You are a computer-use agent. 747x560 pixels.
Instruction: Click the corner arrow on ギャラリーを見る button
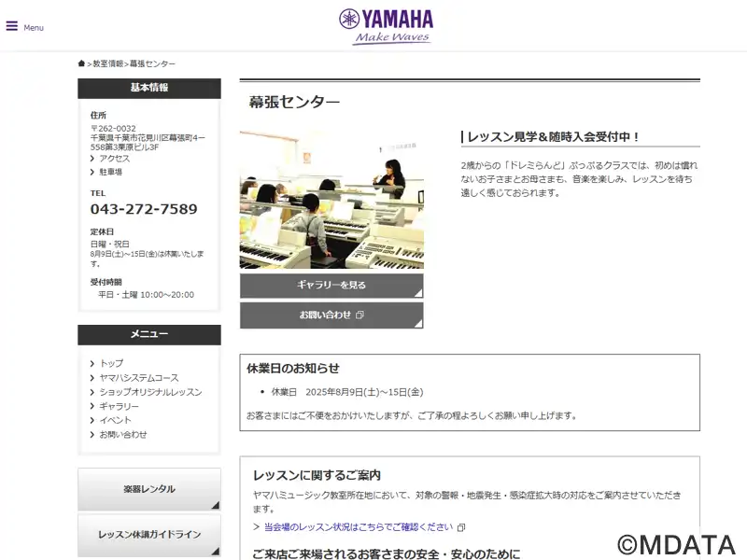click(x=417, y=293)
